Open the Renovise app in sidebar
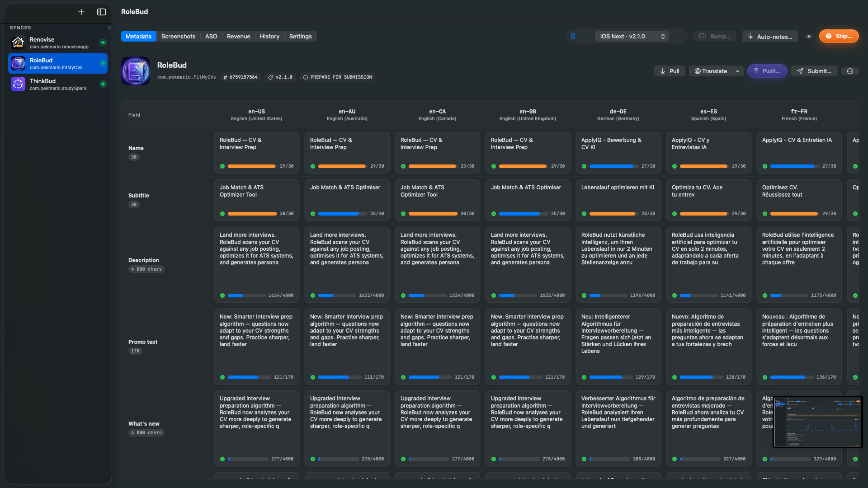This screenshot has height=488, width=868. tap(58, 42)
